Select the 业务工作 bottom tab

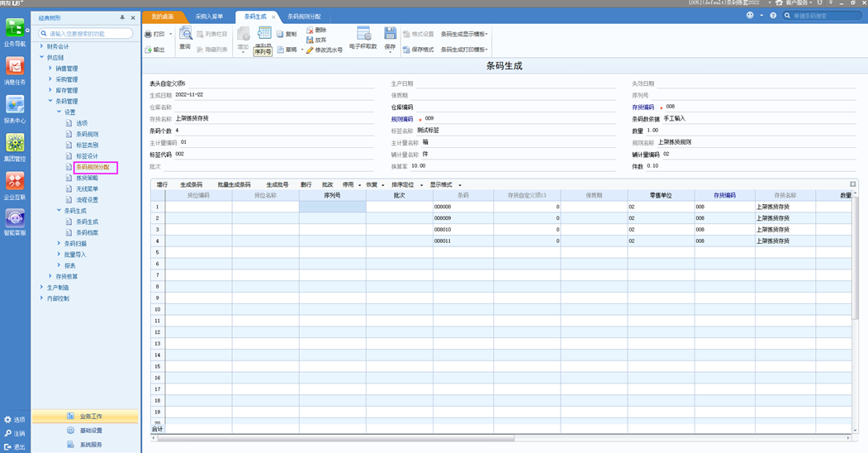(85, 417)
